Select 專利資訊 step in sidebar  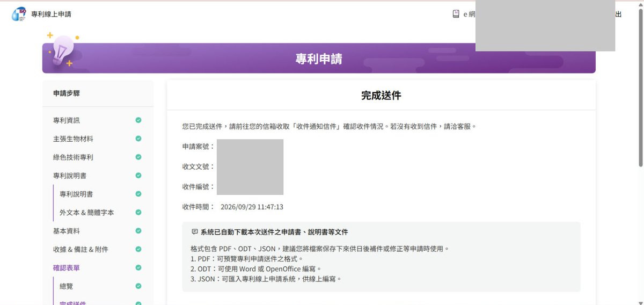pyautogui.click(x=67, y=120)
